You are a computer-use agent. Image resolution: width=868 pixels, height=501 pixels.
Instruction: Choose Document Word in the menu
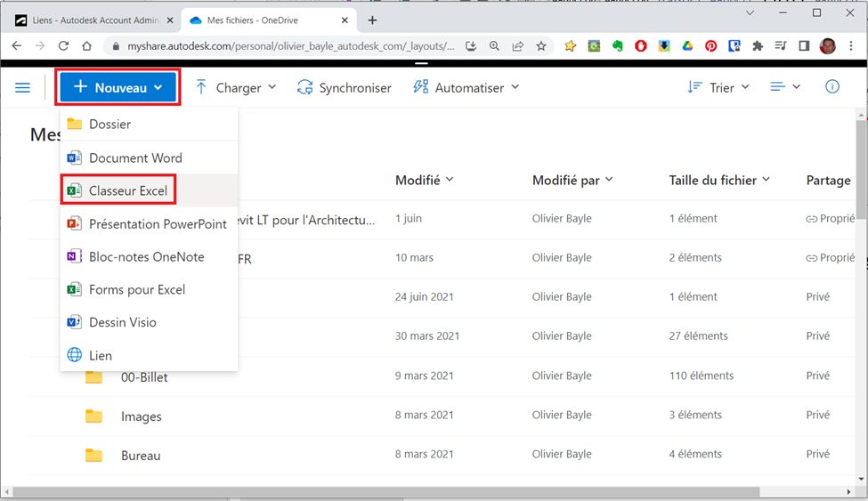point(149,158)
